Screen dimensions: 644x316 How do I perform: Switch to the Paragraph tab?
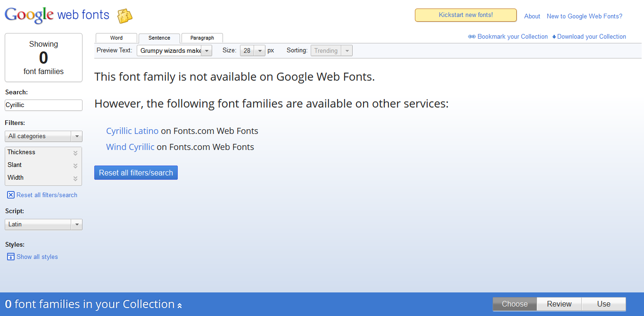(x=202, y=38)
